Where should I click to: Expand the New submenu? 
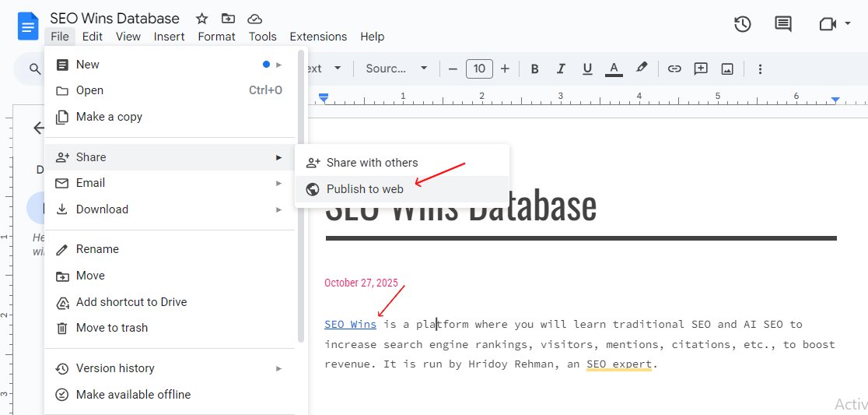(170, 65)
